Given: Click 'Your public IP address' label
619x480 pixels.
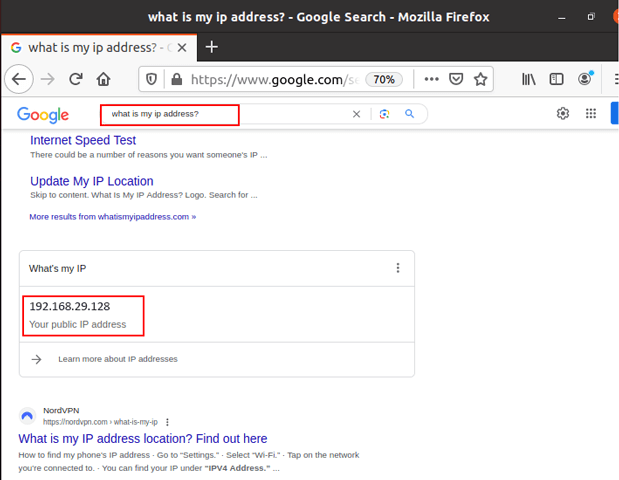Looking at the screenshot, I should coord(78,324).
